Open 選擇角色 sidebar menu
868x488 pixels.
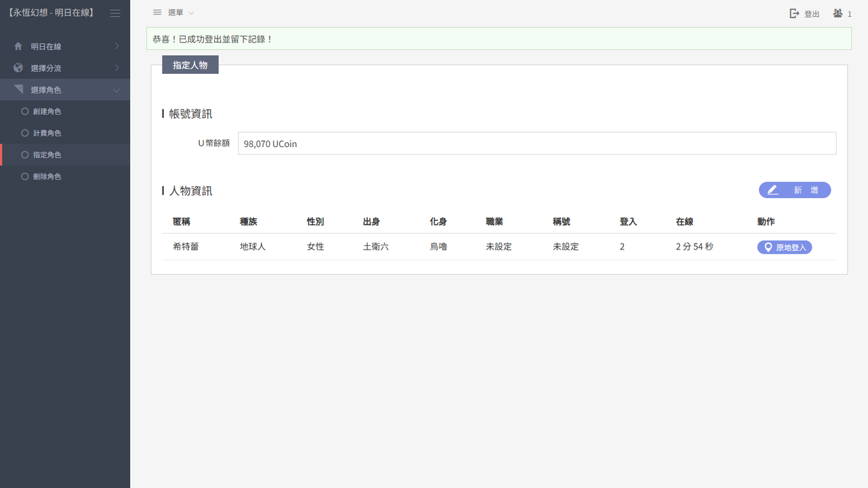click(65, 89)
